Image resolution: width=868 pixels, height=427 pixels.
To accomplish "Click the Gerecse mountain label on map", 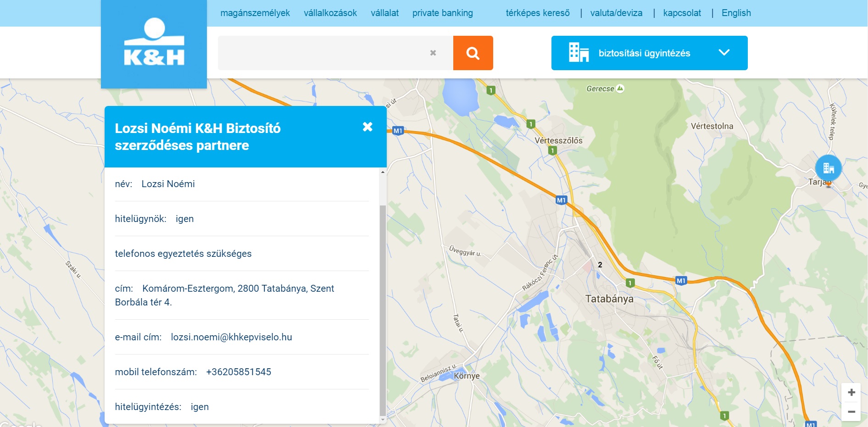I will point(600,89).
